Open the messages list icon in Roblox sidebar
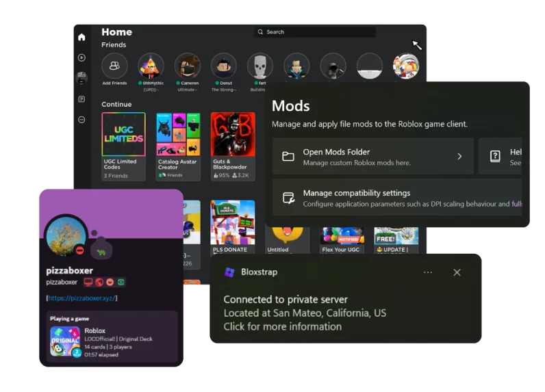This screenshot has width=545, height=392. (81, 99)
